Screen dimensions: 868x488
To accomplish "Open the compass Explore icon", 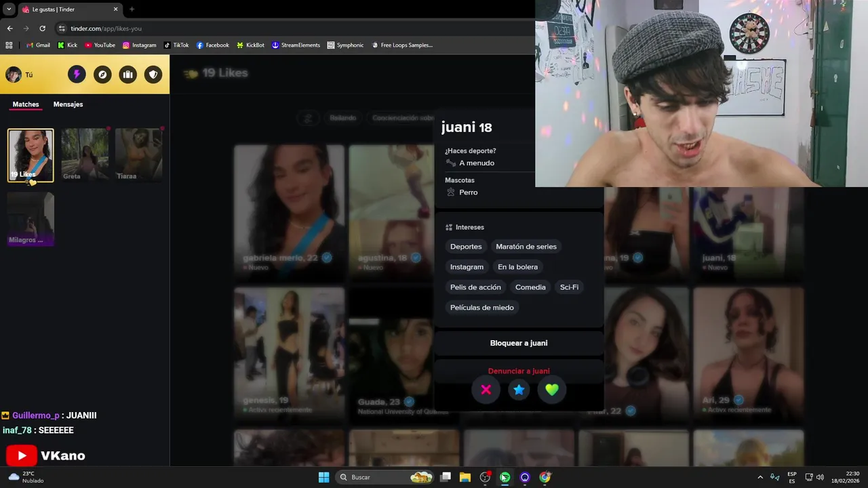I will [102, 75].
